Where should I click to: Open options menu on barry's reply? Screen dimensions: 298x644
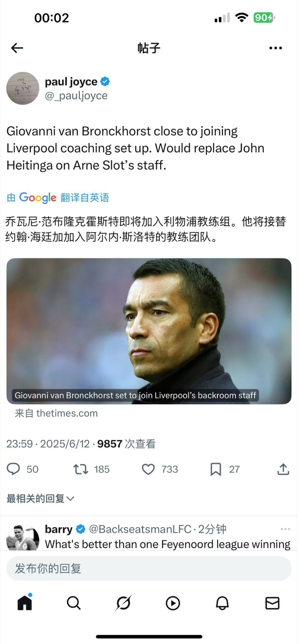click(x=285, y=529)
